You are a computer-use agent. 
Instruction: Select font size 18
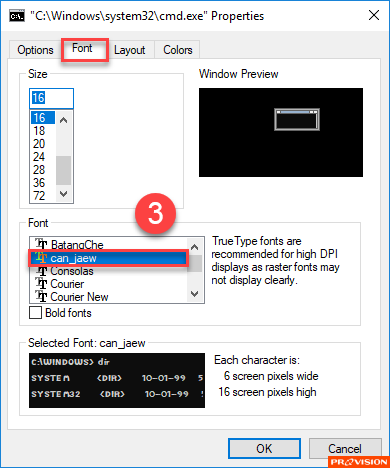tap(43, 130)
